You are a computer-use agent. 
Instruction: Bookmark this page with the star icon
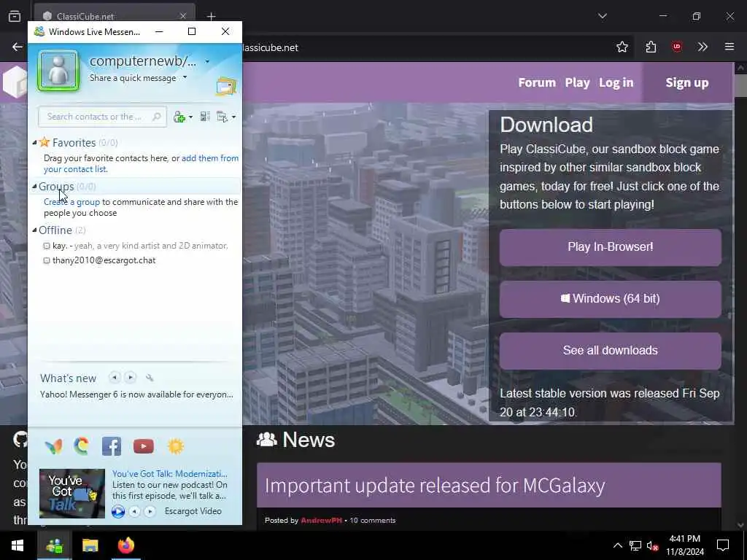pyautogui.click(x=622, y=47)
